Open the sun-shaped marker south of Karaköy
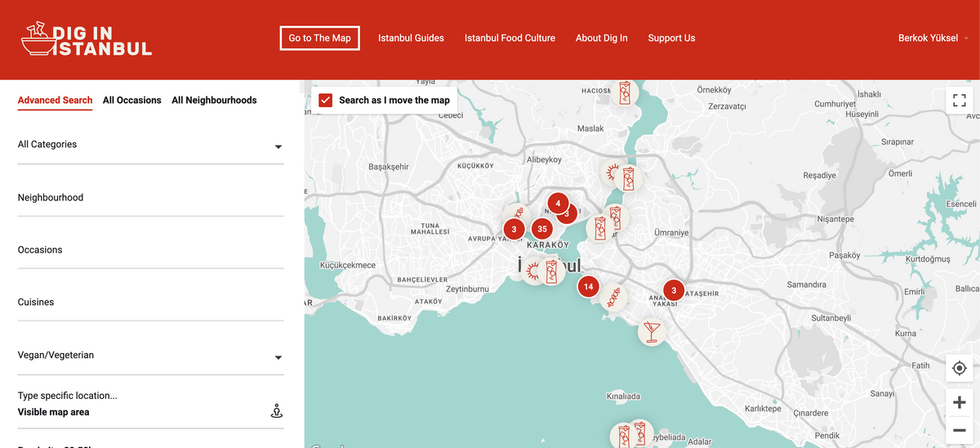 [533, 271]
